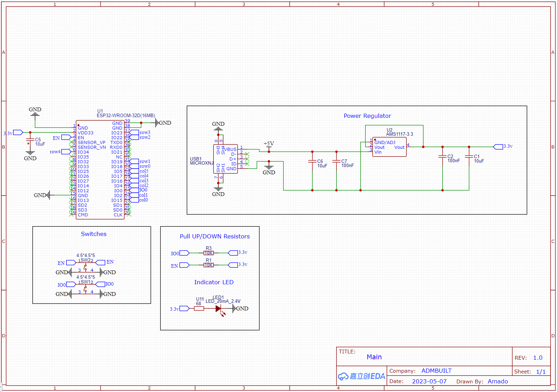Click the "Indicator LED" heading text

(x=214, y=282)
